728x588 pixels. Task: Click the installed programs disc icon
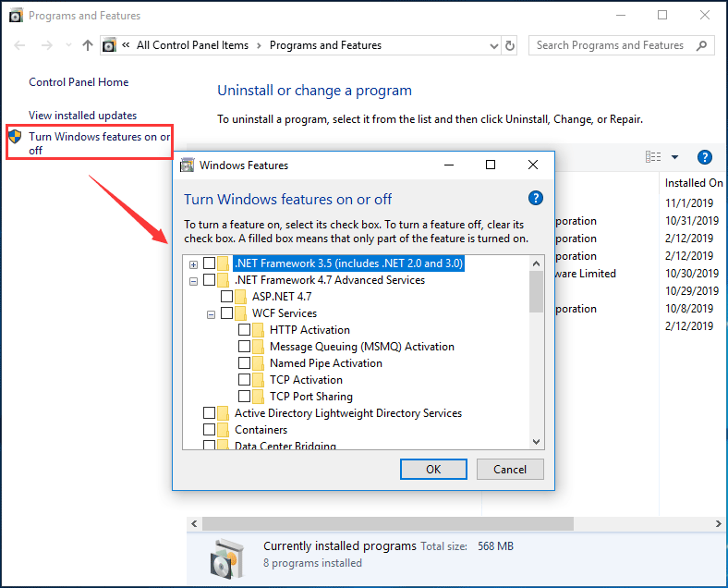tap(226, 557)
